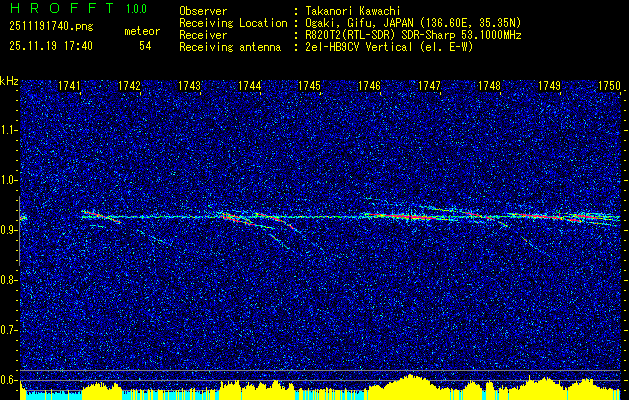Select the 1742 time marker

click(x=130, y=86)
